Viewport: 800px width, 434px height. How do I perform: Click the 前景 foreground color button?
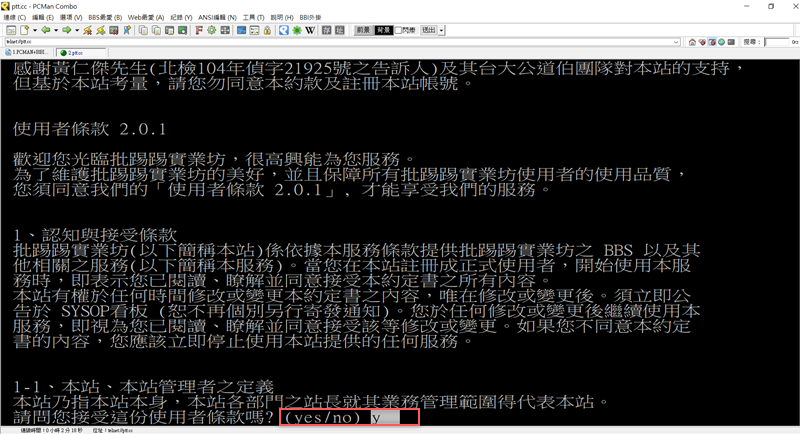click(x=363, y=30)
